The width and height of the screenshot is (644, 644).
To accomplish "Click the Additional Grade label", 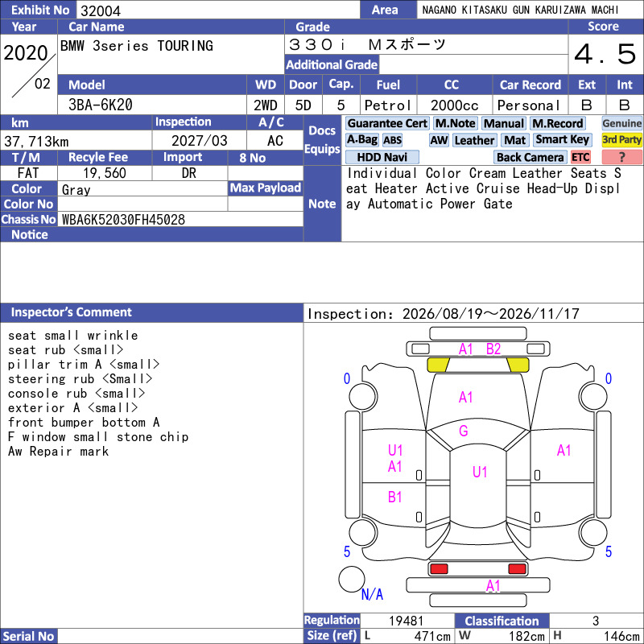I will tap(332, 64).
